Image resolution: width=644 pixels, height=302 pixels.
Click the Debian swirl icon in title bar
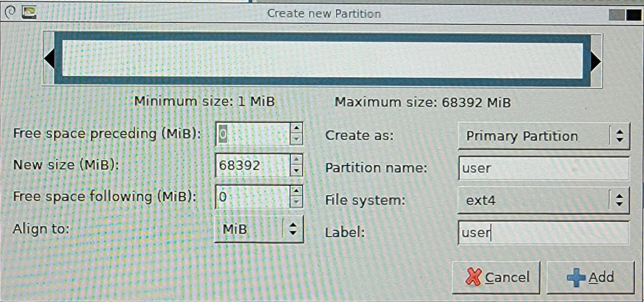10,12
